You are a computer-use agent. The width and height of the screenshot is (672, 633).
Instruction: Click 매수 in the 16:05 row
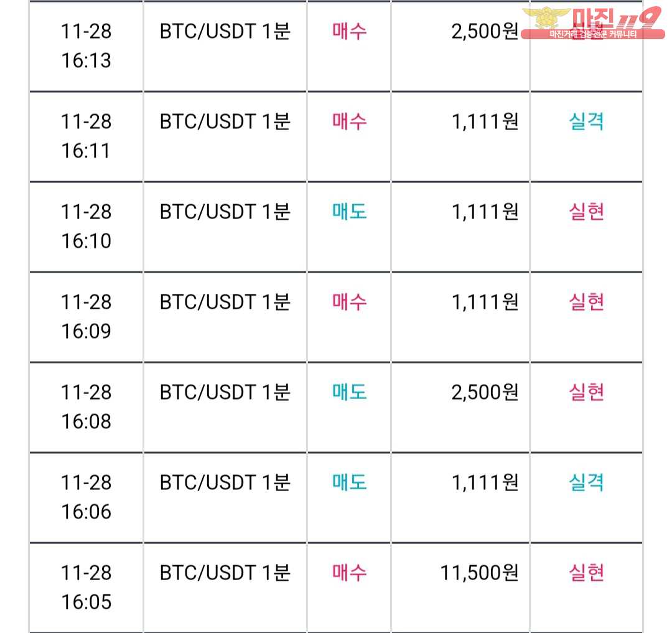[349, 573]
